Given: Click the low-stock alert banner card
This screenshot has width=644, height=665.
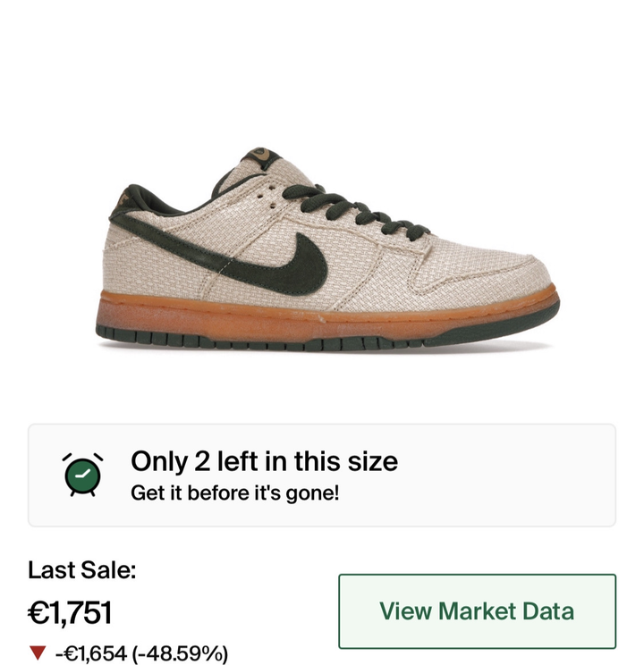Looking at the screenshot, I should [x=322, y=475].
